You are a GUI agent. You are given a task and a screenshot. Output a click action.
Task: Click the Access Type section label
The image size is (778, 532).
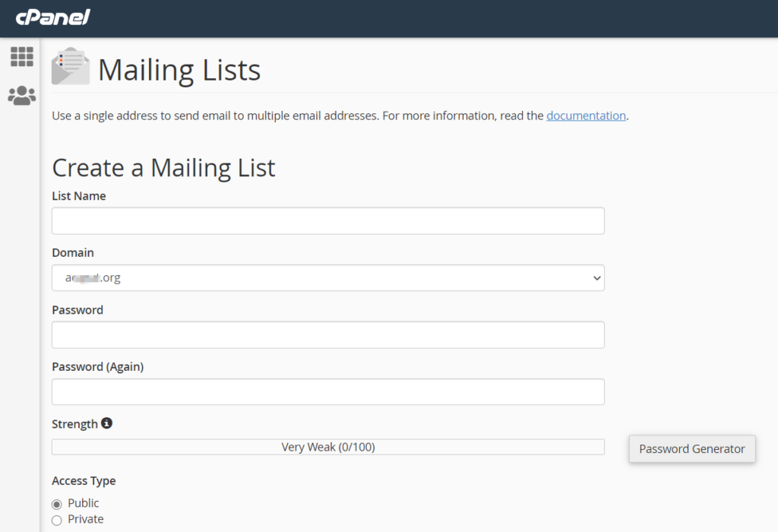[84, 480]
